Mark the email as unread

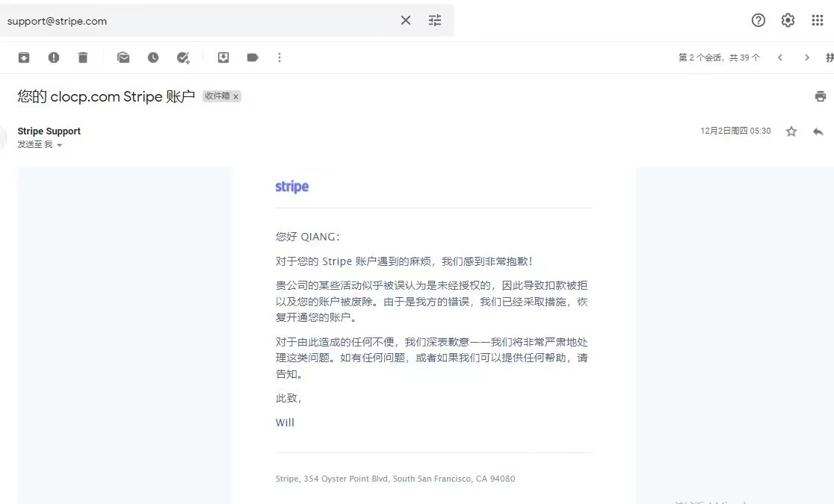coord(123,57)
